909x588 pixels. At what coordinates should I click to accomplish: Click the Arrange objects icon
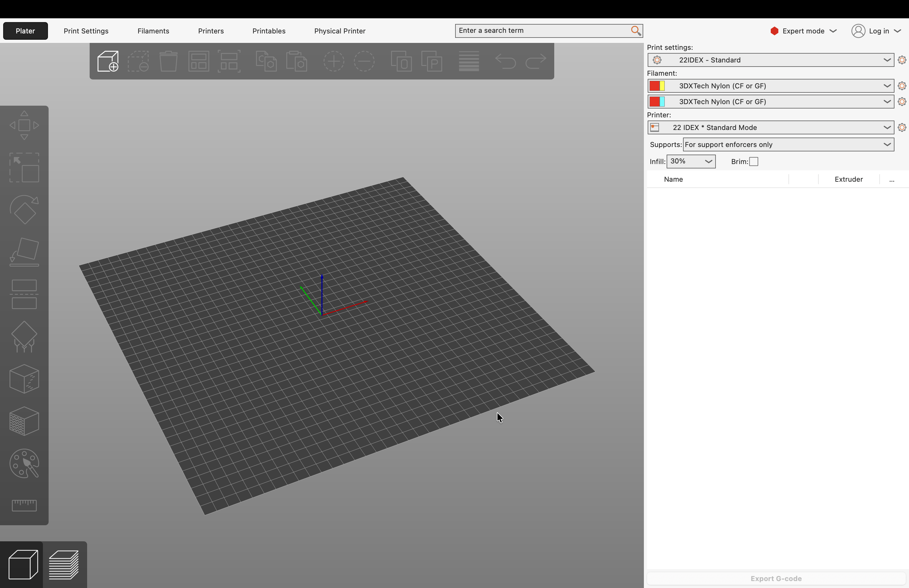click(x=199, y=61)
